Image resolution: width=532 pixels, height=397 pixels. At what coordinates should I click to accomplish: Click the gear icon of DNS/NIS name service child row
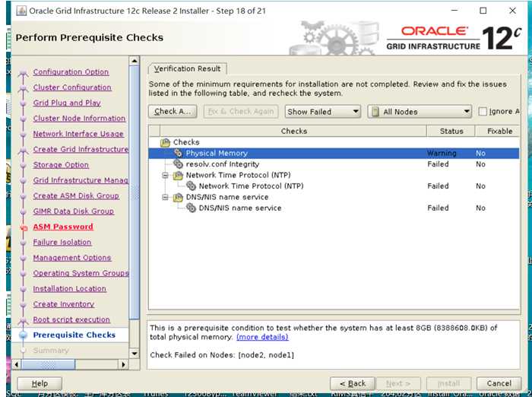coord(191,208)
